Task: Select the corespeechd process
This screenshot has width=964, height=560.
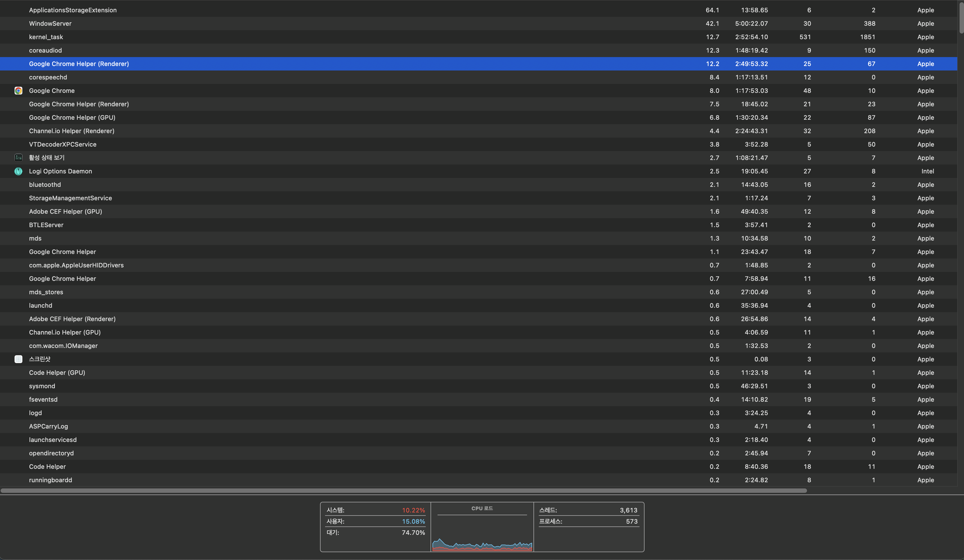Action: tap(479, 77)
